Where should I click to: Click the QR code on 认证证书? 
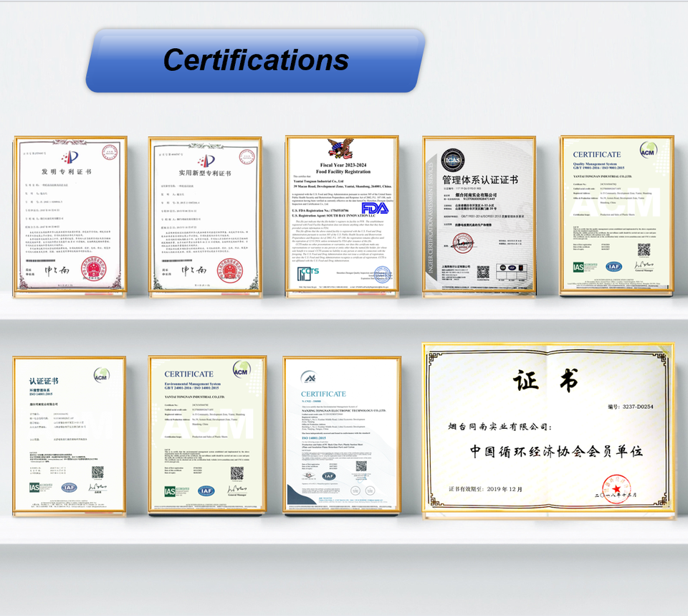point(97,473)
